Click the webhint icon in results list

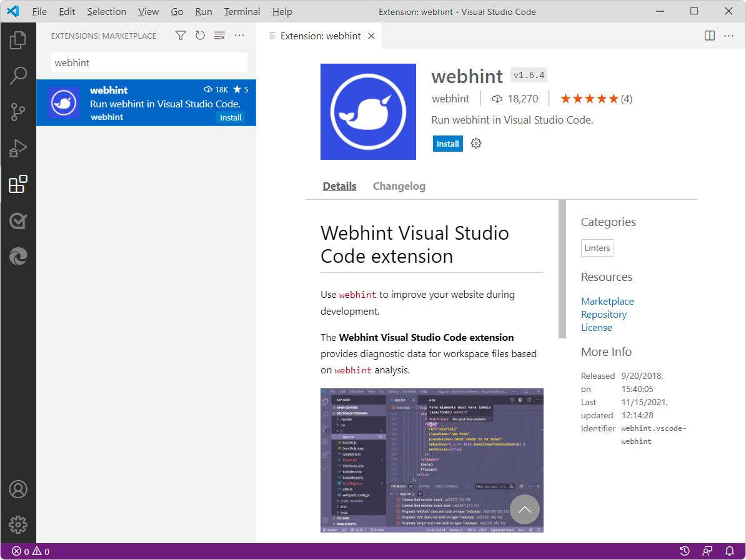[64, 102]
